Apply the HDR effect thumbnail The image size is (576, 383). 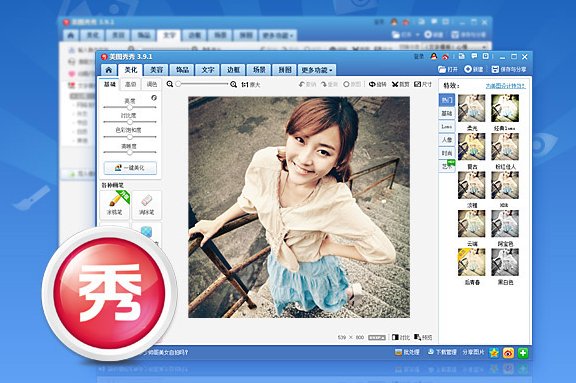click(505, 185)
